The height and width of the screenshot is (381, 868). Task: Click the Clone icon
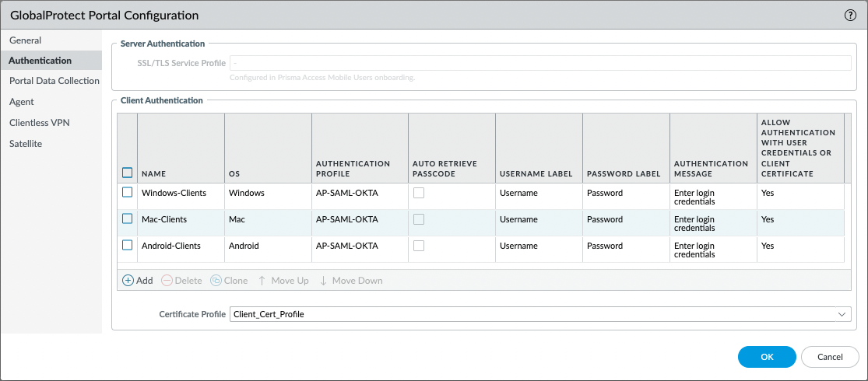point(216,281)
